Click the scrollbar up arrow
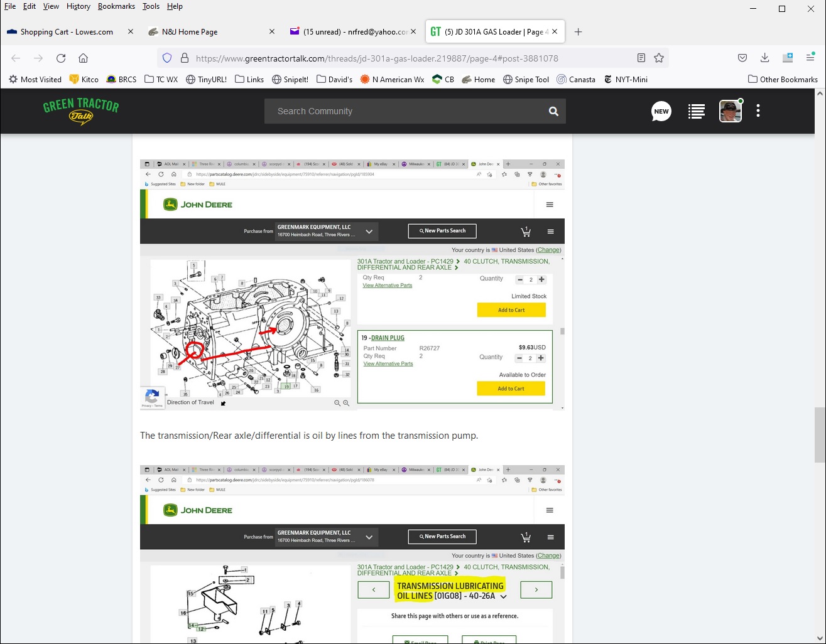The width and height of the screenshot is (826, 644). (820, 94)
